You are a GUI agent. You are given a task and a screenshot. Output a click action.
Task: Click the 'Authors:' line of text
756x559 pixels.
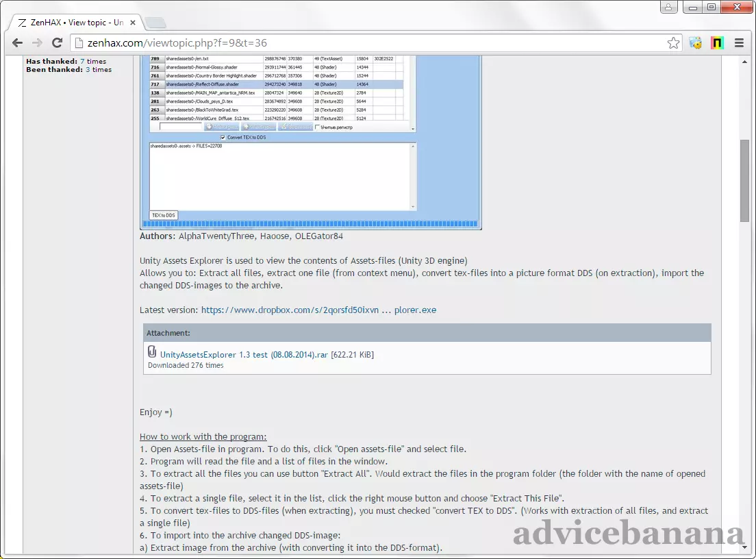coord(241,236)
